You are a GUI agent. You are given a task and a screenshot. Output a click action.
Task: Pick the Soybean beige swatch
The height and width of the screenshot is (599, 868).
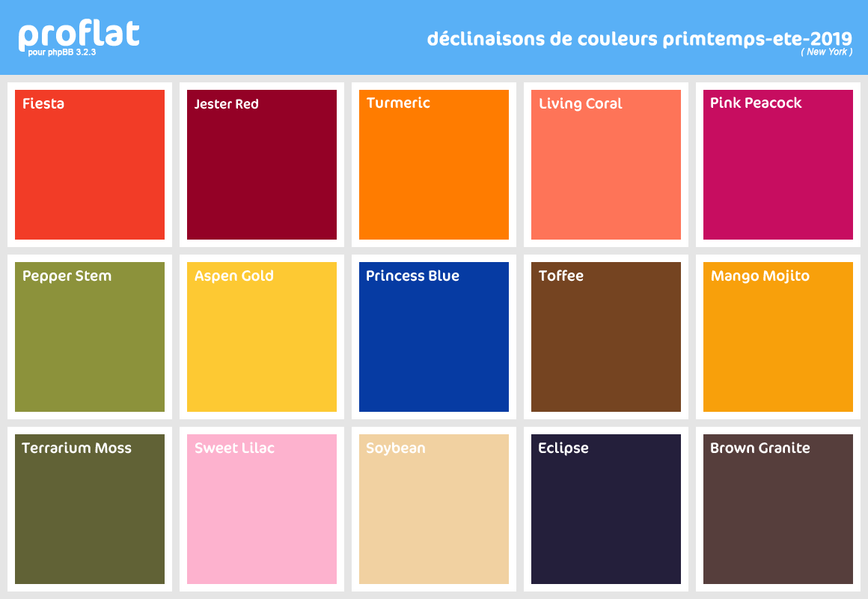coord(434,509)
